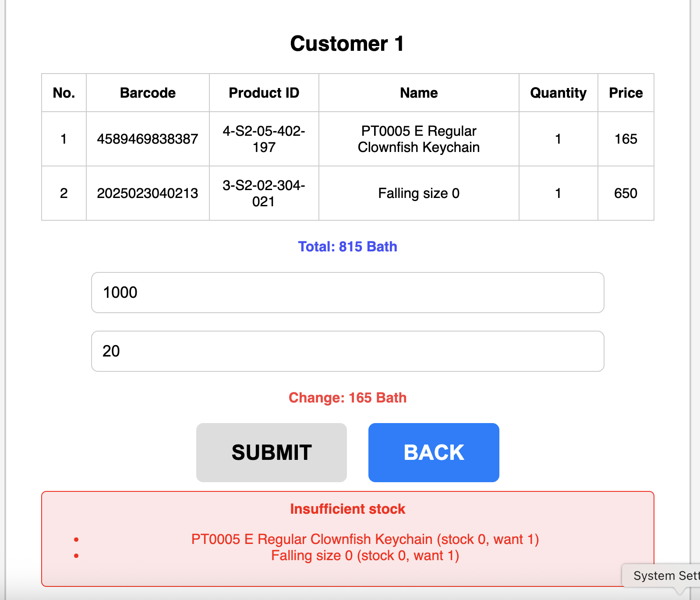Select barcode 4589469838387 in the table

148,139
